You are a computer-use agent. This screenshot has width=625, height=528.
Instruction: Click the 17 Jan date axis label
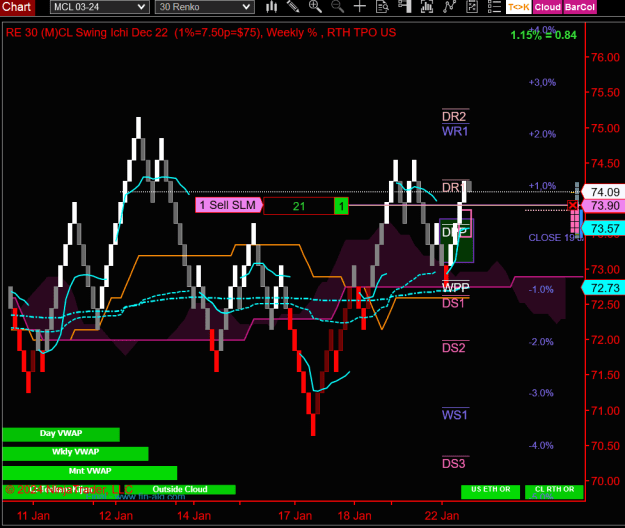(x=295, y=516)
